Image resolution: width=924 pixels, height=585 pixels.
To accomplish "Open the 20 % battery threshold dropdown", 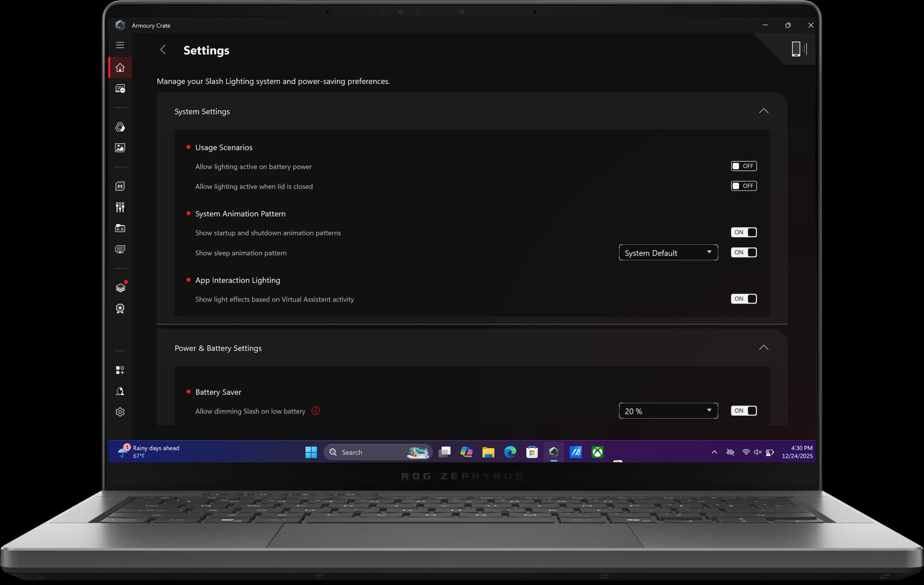I will pos(668,411).
